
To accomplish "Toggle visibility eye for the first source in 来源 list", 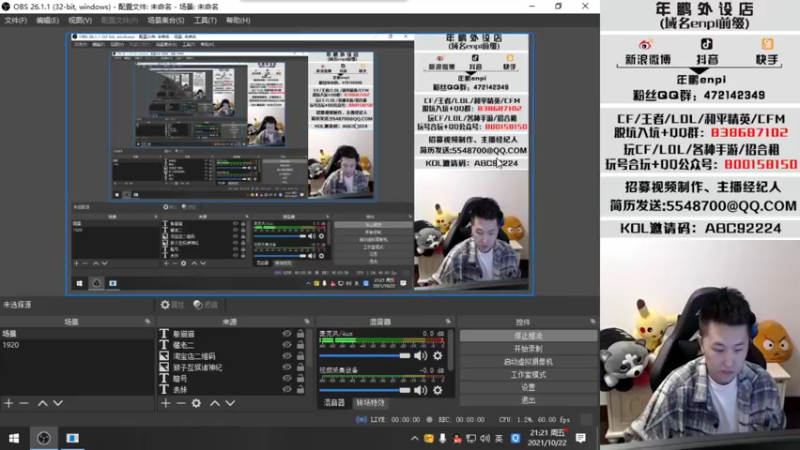I will click(x=287, y=334).
